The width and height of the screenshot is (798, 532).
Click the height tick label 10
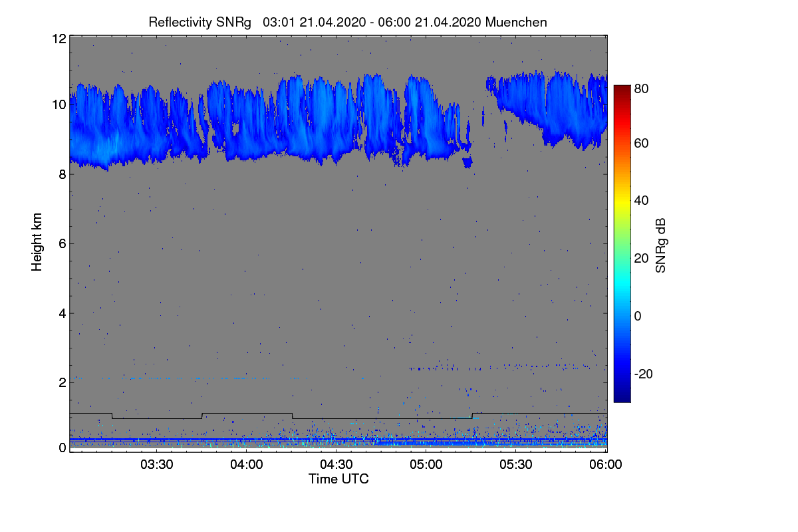[58, 104]
